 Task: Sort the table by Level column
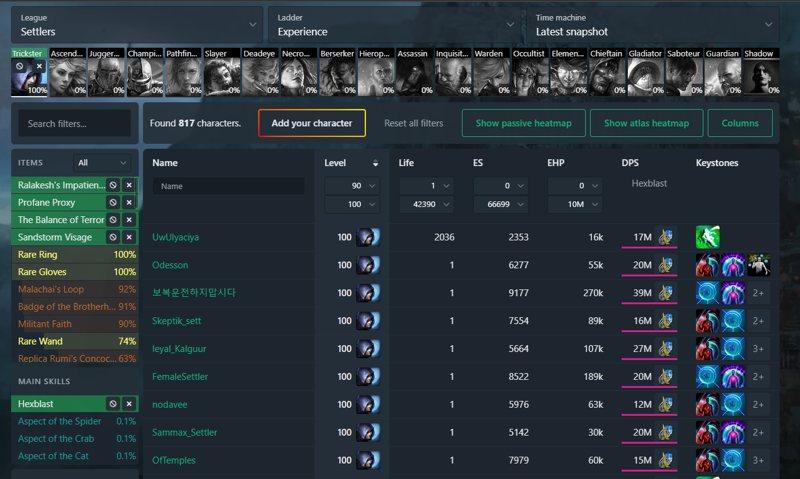(x=351, y=163)
